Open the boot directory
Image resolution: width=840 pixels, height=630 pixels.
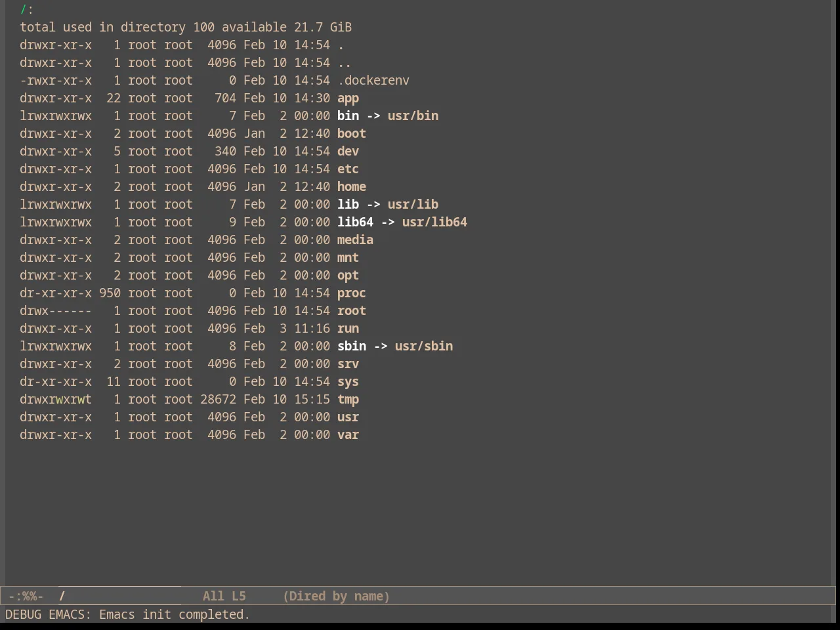[352, 134]
